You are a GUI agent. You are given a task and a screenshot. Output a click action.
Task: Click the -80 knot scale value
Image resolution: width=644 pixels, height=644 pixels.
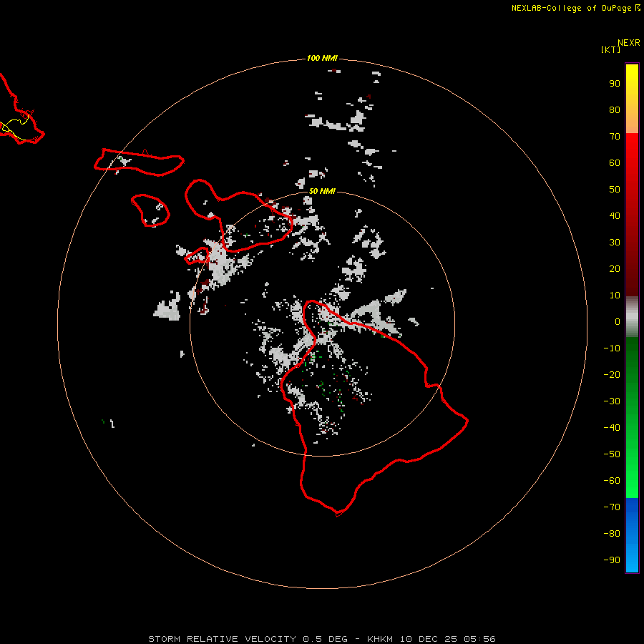[x=612, y=534]
